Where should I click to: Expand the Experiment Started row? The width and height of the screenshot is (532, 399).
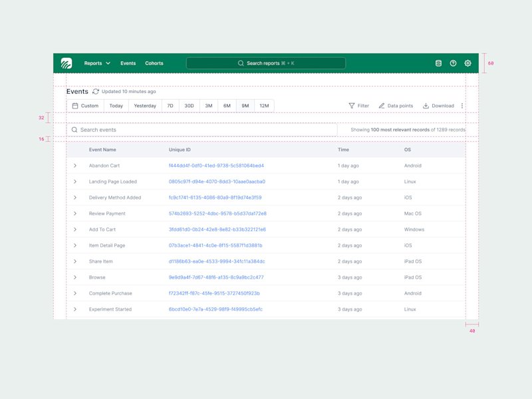click(x=75, y=309)
